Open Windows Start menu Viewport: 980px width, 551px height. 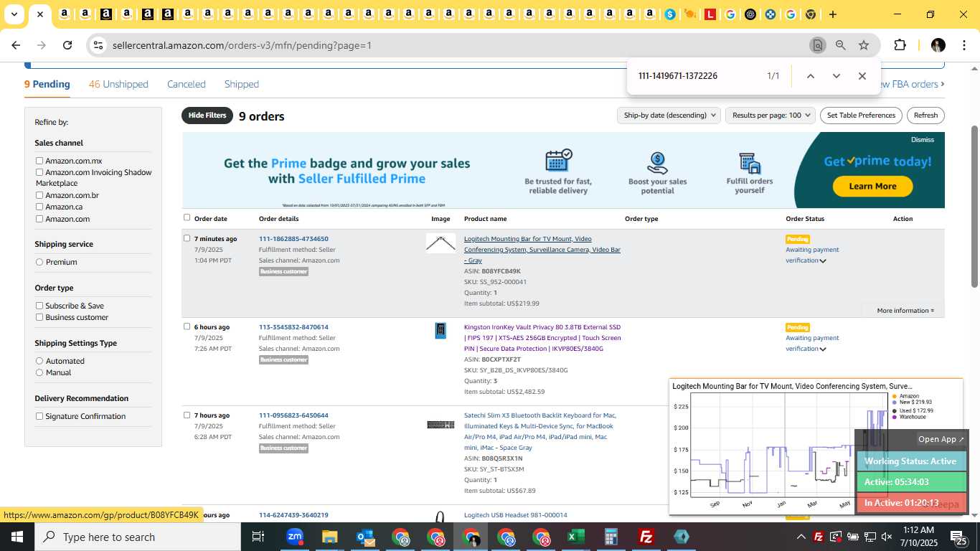(x=17, y=537)
